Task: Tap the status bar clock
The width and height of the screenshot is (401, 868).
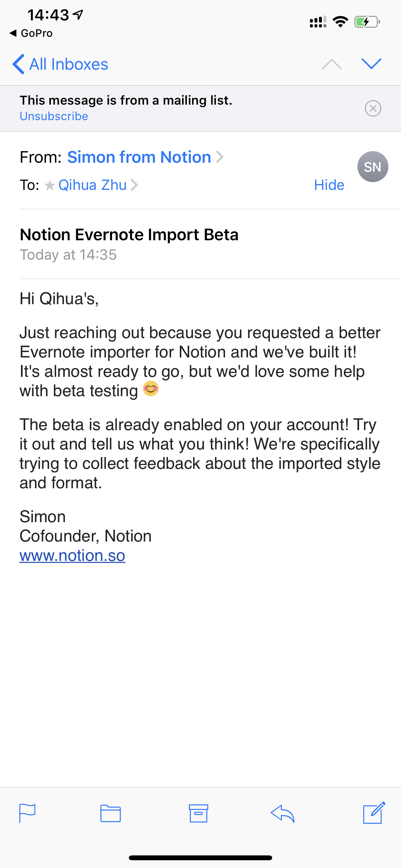Action: (48, 15)
